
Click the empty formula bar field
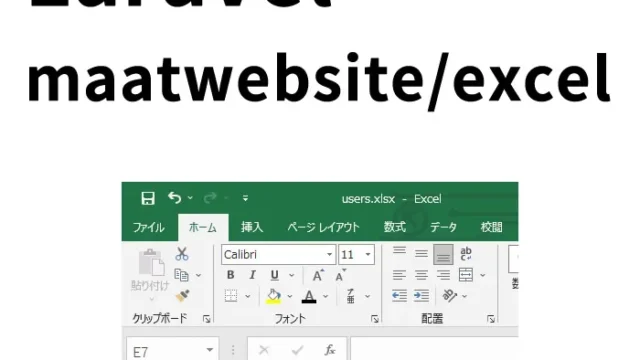coord(434,349)
